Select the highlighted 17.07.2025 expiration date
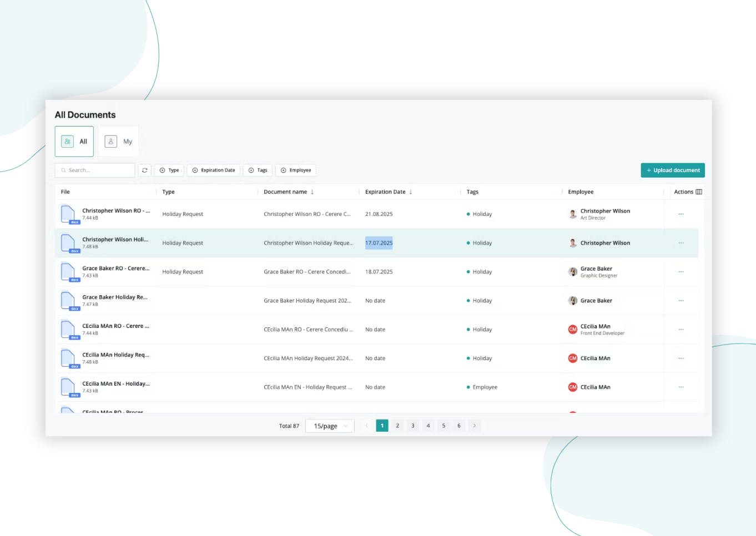This screenshot has width=756, height=536. 379,242
